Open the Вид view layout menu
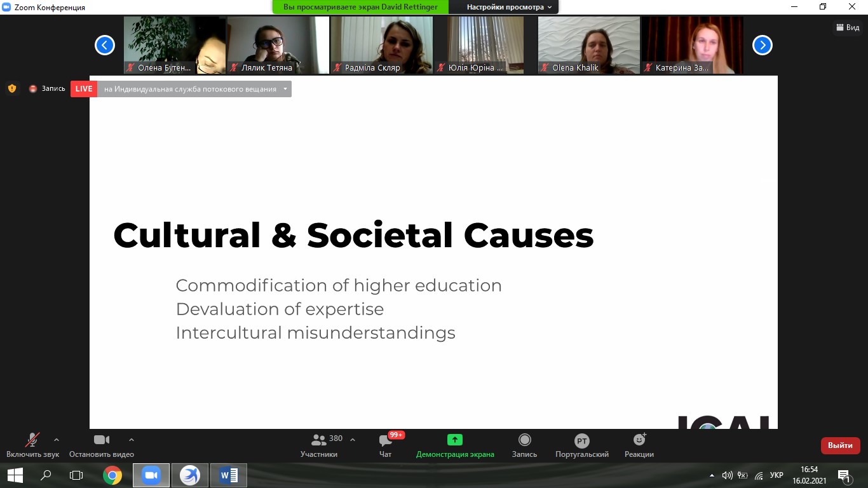Image resolution: width=868 pixels, height=488 pixels. point(848,27)
